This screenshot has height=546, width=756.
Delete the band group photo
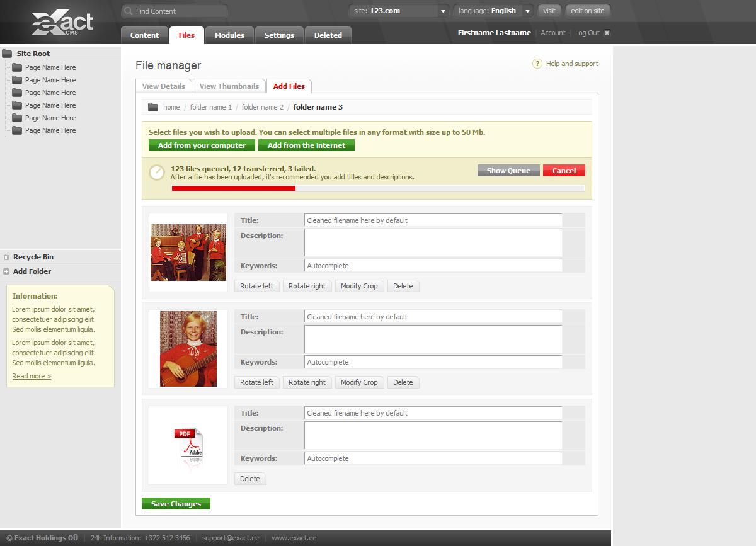403,286
